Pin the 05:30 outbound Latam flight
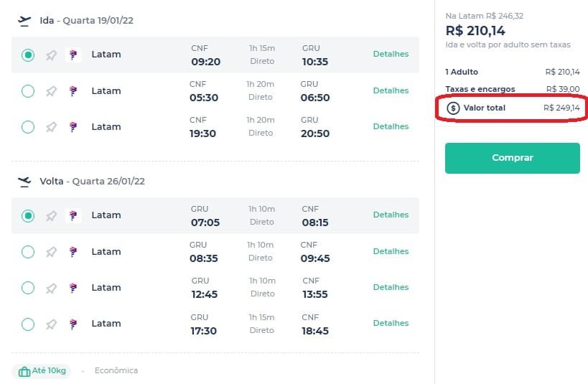The width and height of the screenshot is (588, 384). coord(51,91)
